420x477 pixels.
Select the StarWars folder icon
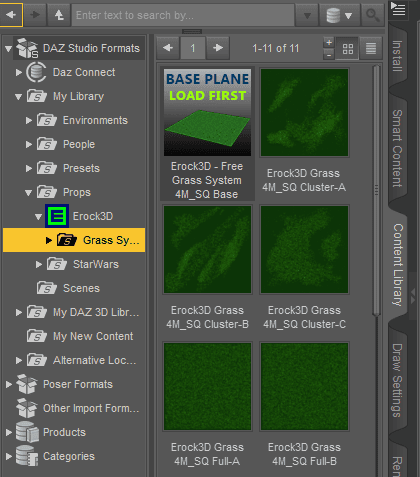pos(57,264)
